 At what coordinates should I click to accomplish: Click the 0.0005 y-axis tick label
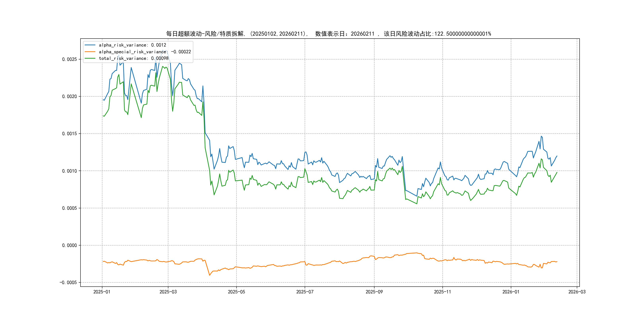click(x=69, y=208)
